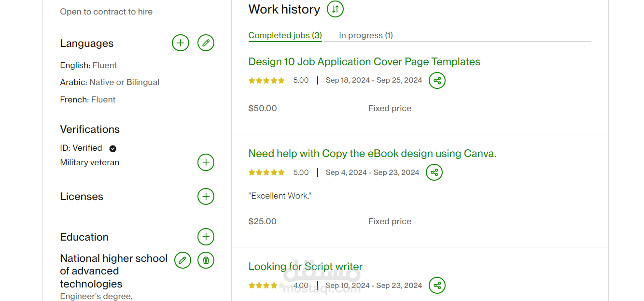Screen dimensions: 644x301
Task: Share the Script writer job
Action: click(437, 286)
